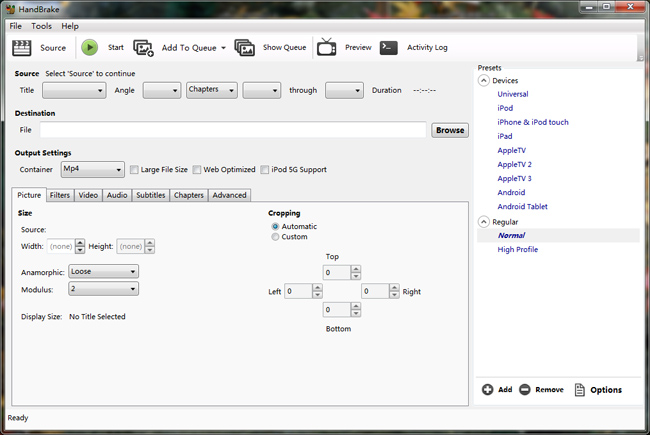Click the Add preset plus icon

point(488,389)
